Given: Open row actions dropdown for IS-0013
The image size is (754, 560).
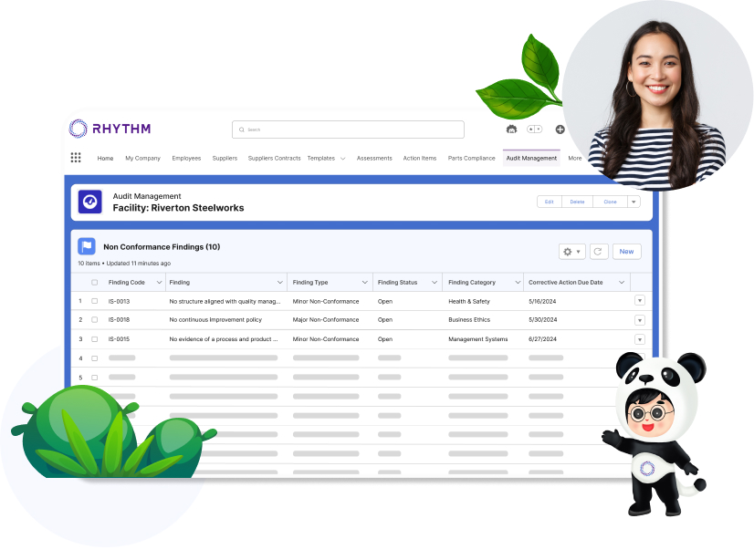Looking at the screenshot, I should pyautogui.click(x=639, y=301).
